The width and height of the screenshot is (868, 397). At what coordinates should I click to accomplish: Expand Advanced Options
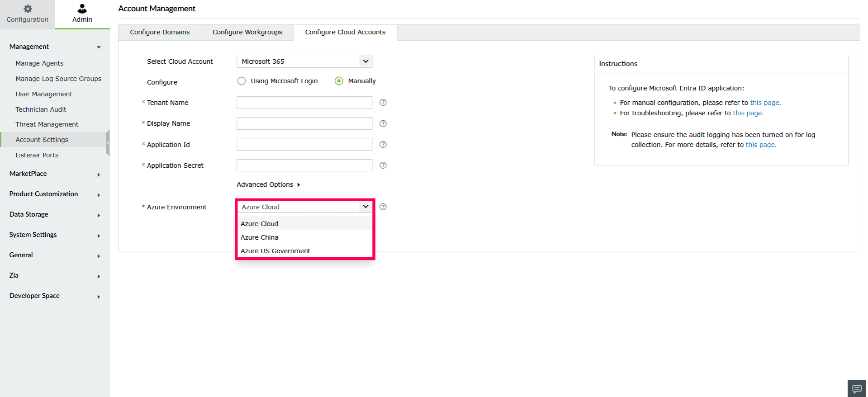coord(269,184)
